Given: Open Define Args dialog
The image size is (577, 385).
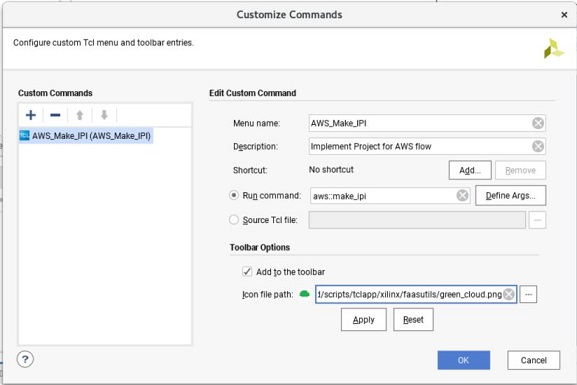Looking at the screenshot, I should coord(510,195).
